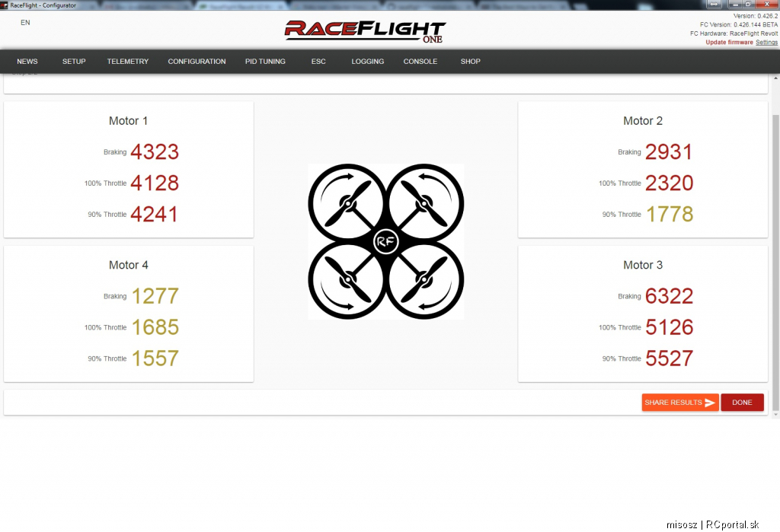The height and width of the screenshot is (532, 780).
Task: Click the quadcopter diagram image
Action: click(x=385, y=241)
